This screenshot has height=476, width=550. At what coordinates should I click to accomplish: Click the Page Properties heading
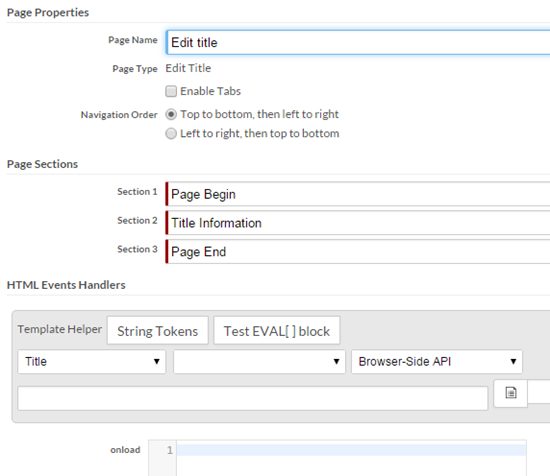pos(48,13)
